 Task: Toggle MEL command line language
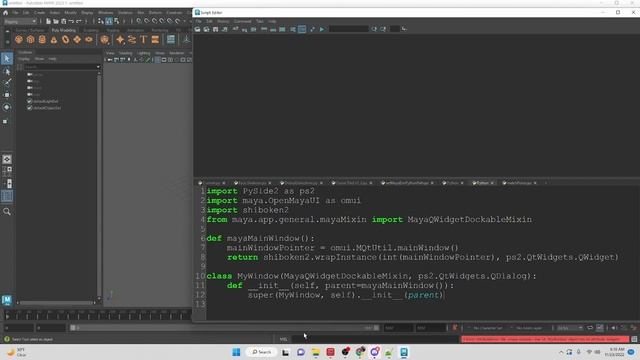pos(284,339)
